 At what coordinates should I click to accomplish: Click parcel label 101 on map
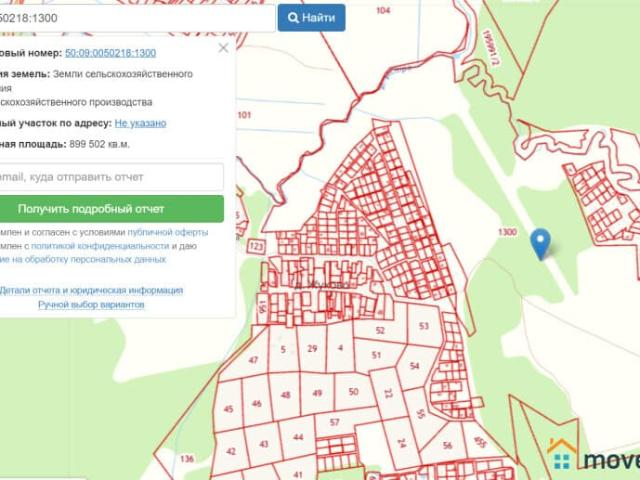pos(244,115)
